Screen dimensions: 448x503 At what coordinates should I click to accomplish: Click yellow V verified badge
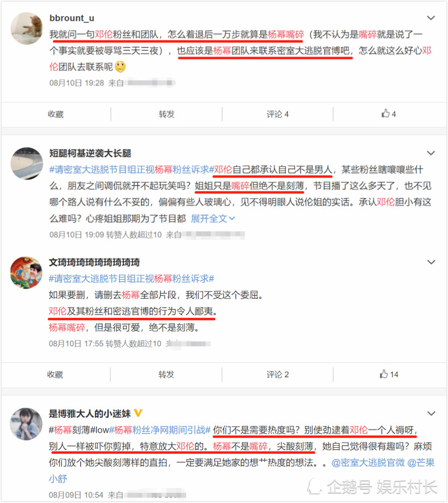138,413
